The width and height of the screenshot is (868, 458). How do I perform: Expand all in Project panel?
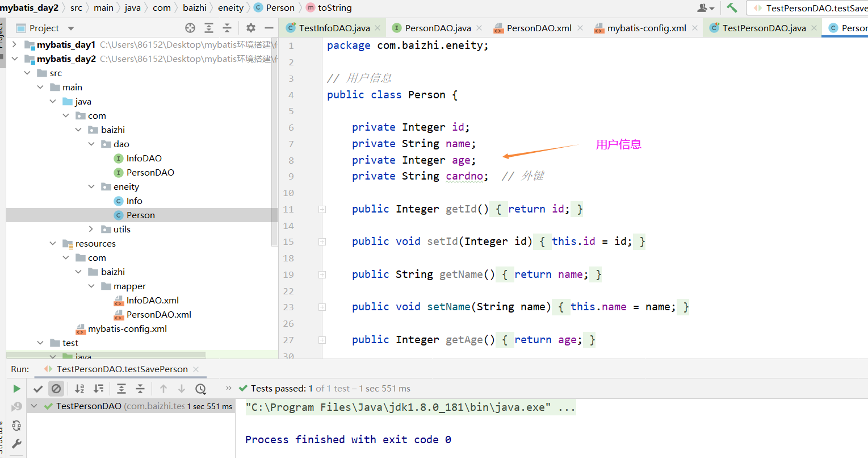pos(209,28)
